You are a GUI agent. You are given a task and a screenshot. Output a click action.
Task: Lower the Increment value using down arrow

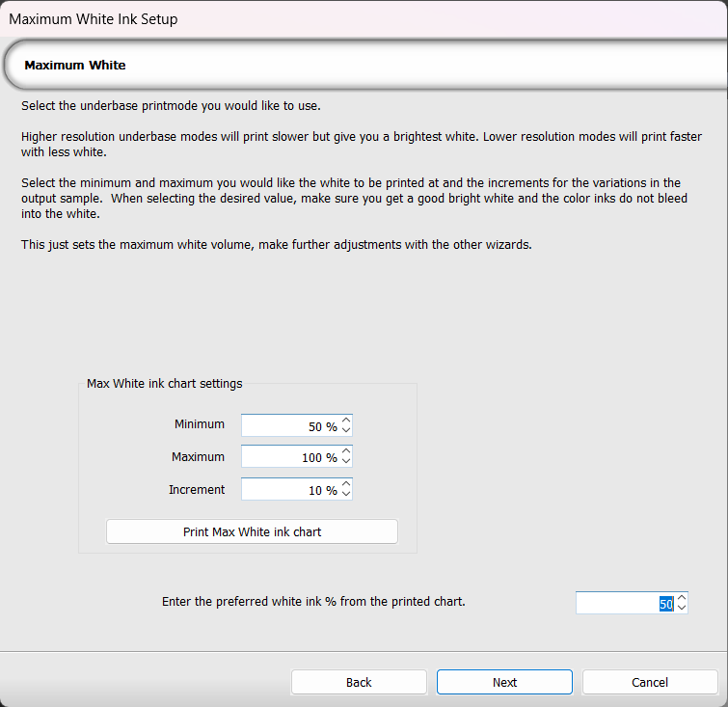[347, 495]
